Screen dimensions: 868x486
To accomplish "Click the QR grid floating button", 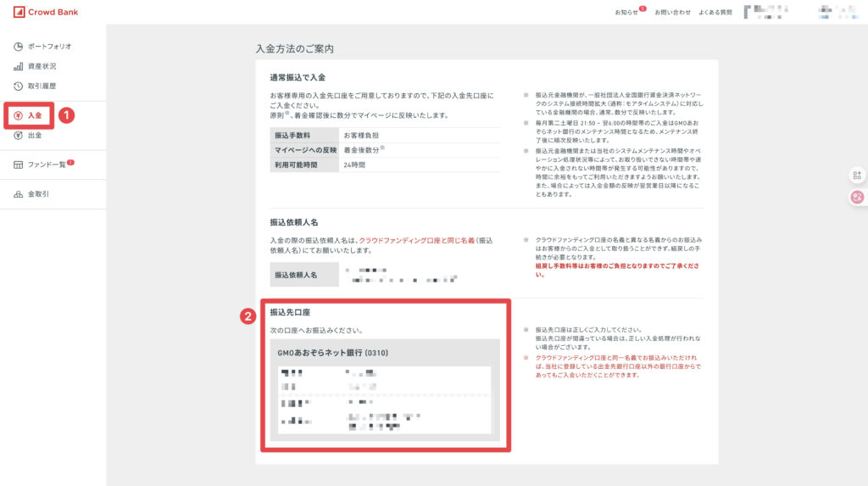I will [x=856, y=176].
